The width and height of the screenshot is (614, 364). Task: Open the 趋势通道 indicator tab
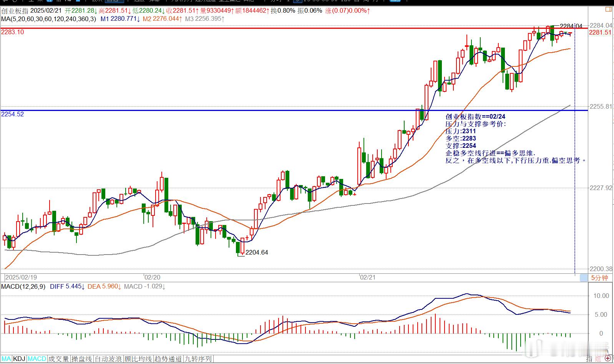[168, 359]
